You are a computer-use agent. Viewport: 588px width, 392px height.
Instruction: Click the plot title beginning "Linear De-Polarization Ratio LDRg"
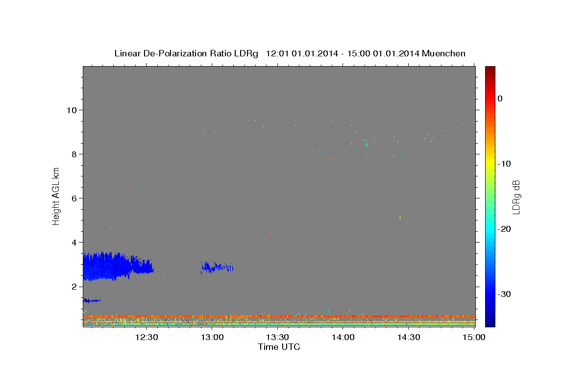tap(290, 53)
